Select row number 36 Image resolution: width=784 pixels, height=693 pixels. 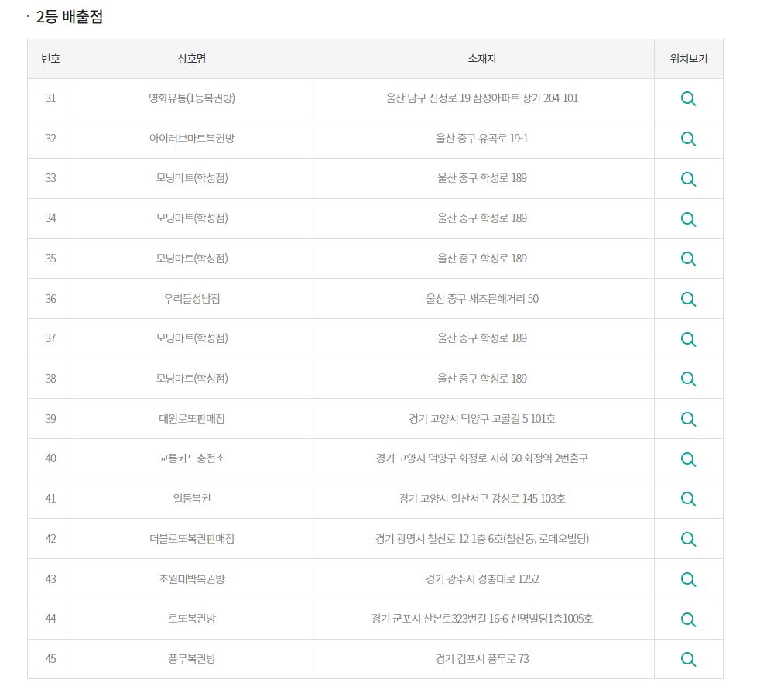click(50, 299)
